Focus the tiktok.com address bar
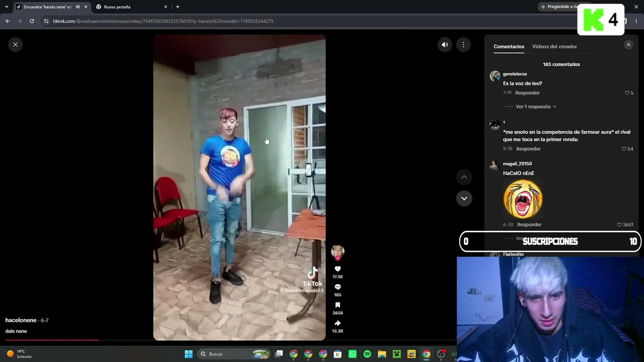The width and height of the screenshot is (644, 362). 163,21
